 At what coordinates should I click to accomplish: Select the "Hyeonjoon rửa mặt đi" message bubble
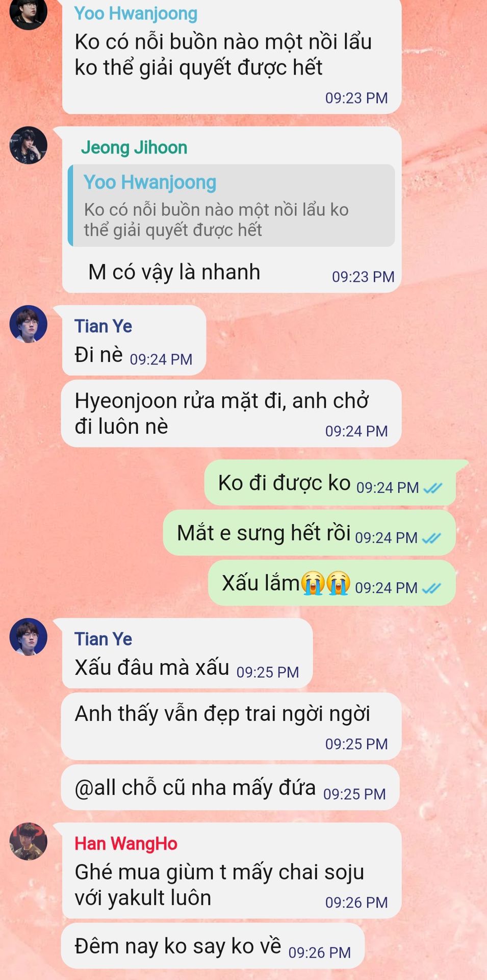pyautogui.click(x=231, y=414)
